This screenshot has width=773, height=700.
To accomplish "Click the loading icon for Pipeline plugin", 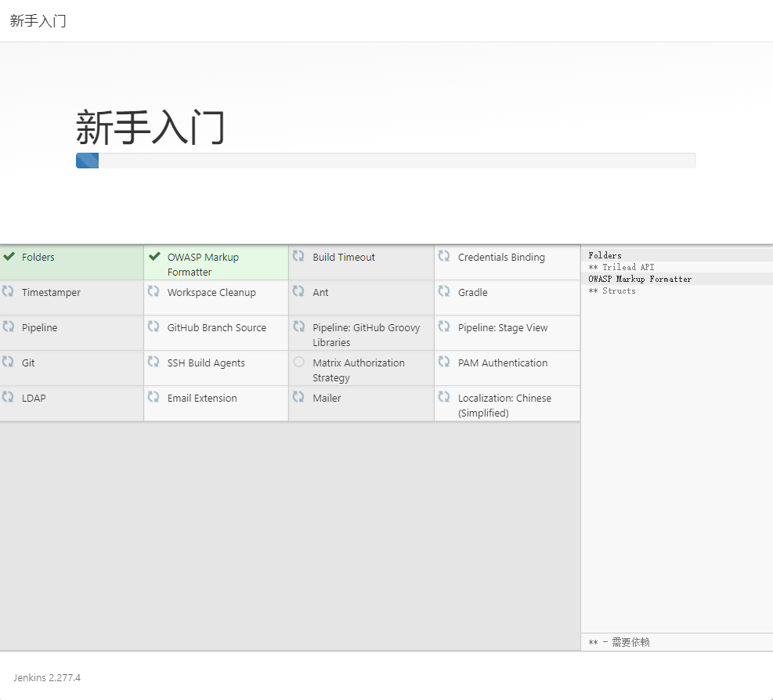I will pyautogui.click(x=10, y=327).
